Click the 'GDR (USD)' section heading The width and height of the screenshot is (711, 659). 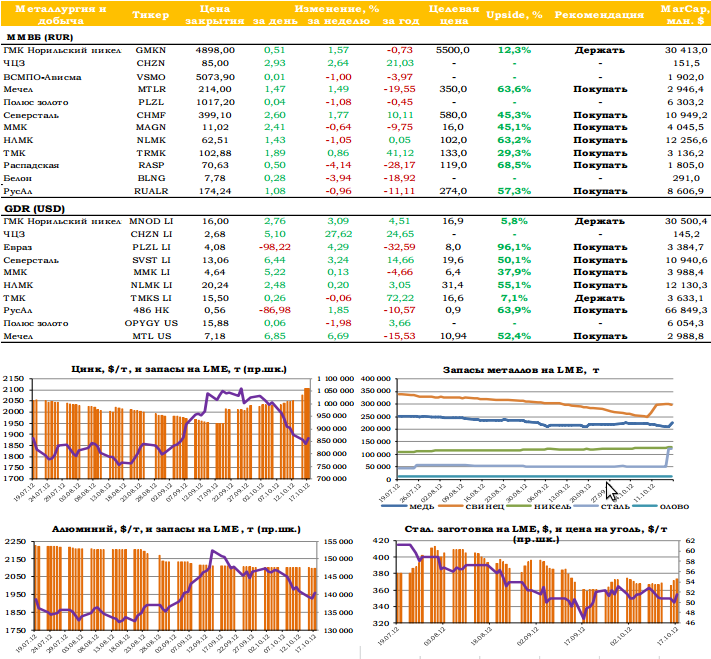pyautogui.click(x=34, y=209)
